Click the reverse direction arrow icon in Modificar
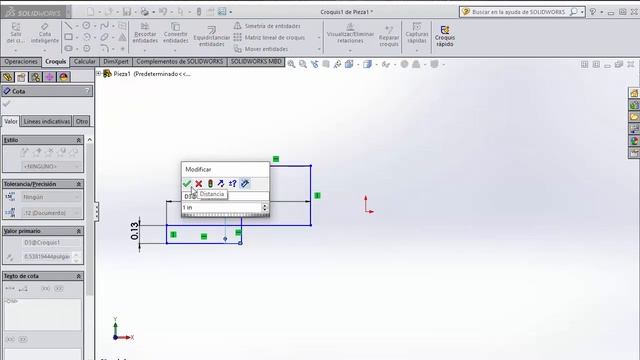Screen dimensions: 640x360 pyautogui.click(x=221, y=184)
